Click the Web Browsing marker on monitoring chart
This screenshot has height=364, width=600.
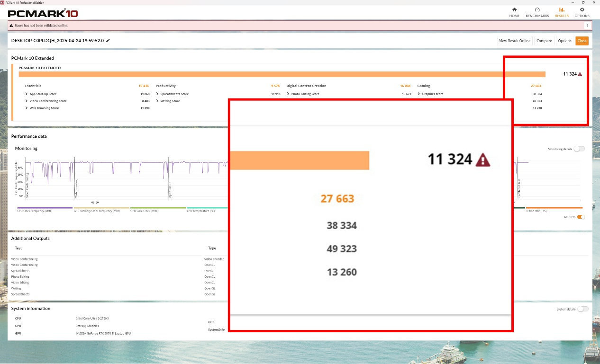tap(76, 188)
